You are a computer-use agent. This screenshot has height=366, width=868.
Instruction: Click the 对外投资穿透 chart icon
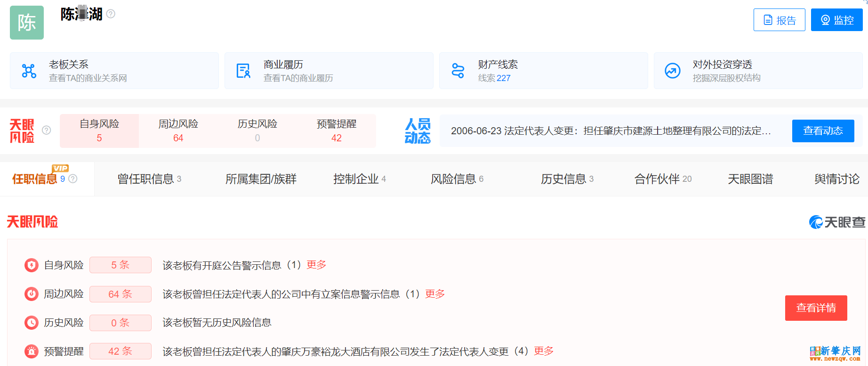tap(672, 71)
